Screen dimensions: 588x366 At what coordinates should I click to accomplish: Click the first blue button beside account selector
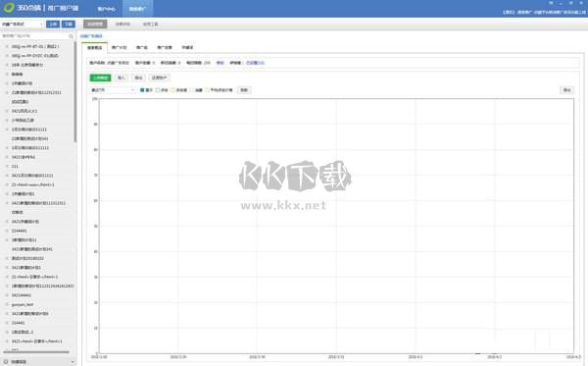coord(53,24)
